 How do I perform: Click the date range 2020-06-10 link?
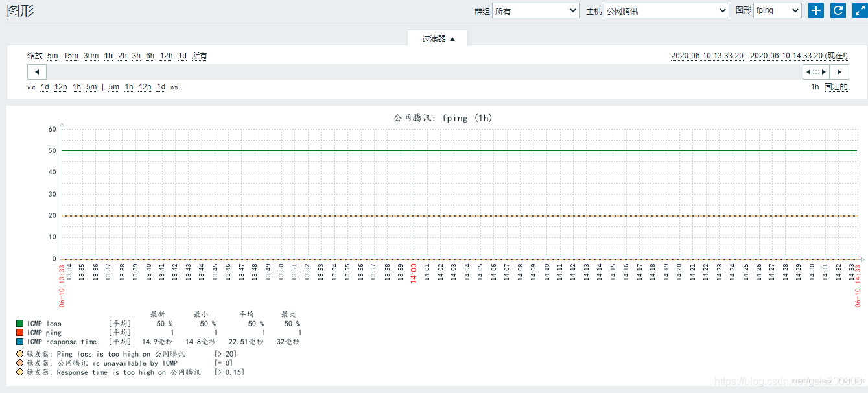pos(759,56)
